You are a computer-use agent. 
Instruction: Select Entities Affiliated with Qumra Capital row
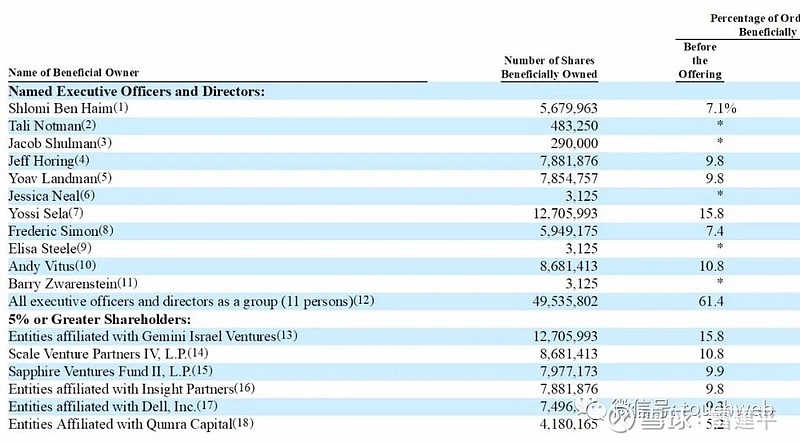(x=400, y=424)
